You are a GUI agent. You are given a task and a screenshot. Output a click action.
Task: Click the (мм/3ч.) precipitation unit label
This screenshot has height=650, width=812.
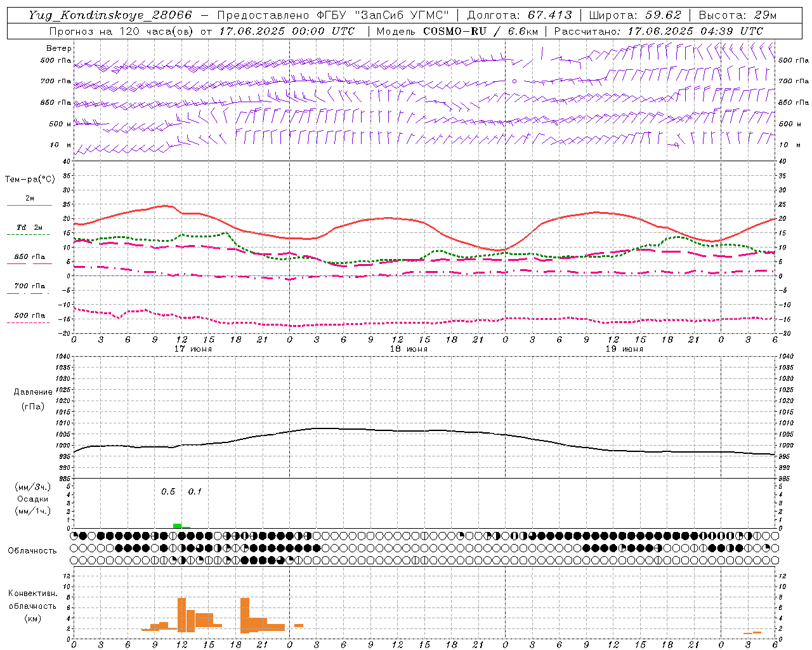coord(33,487)
